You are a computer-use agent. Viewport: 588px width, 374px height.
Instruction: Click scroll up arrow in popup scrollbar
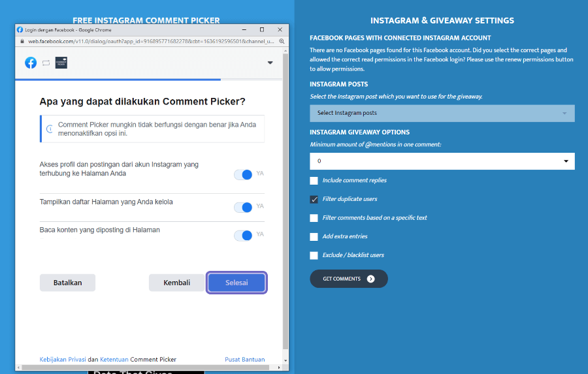click(286, 50)
